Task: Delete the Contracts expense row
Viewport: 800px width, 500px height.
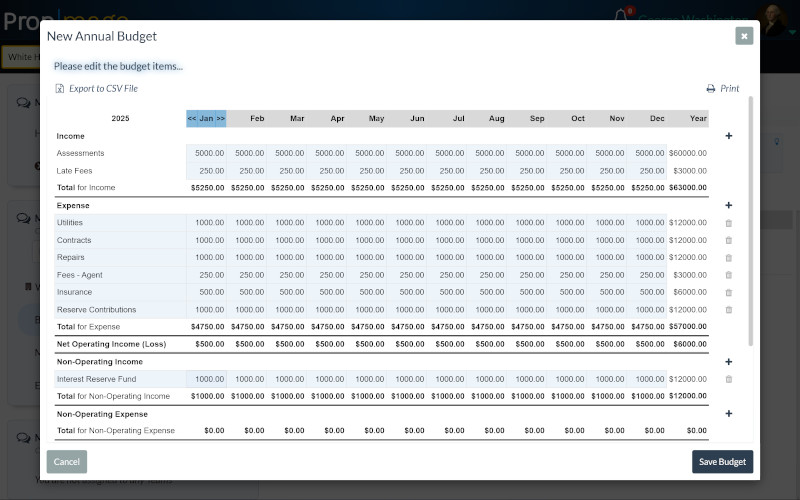Action: (728, 240)
